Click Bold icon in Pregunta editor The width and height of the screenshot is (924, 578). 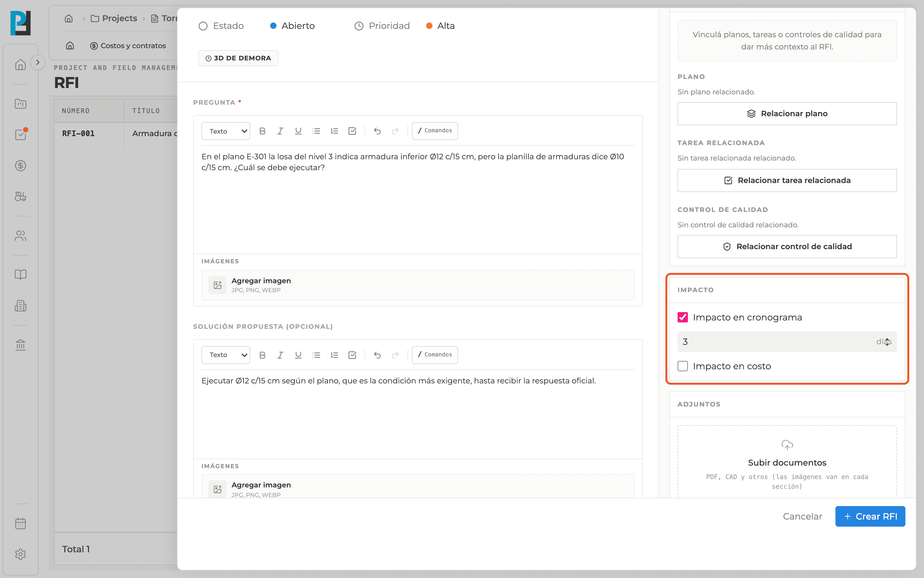[262, 131]
